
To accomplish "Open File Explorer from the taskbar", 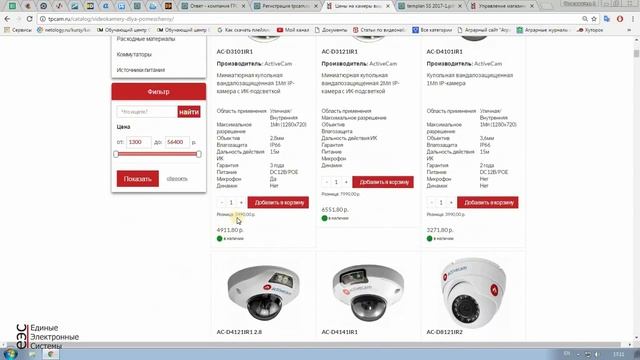I will click(x=32, y=354).
